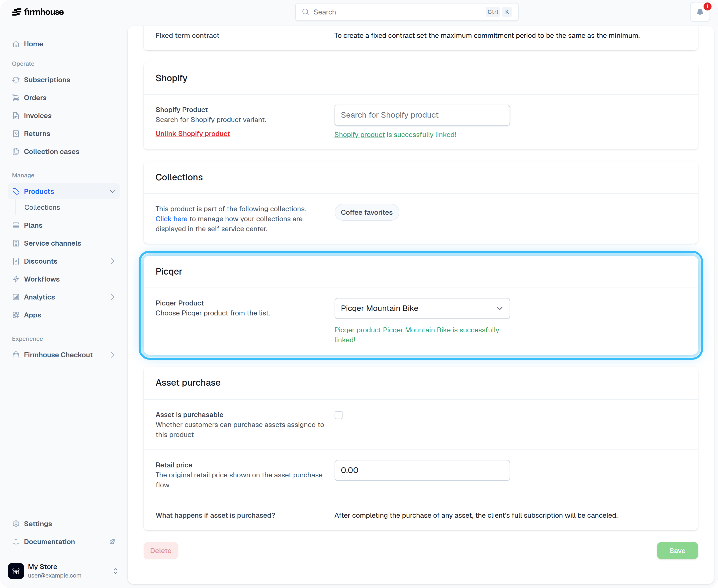Open the Picqer Mountain Bike dropdown
This screenshot has width=718, height=588.
pyautogui.click(x=422, y=308)
